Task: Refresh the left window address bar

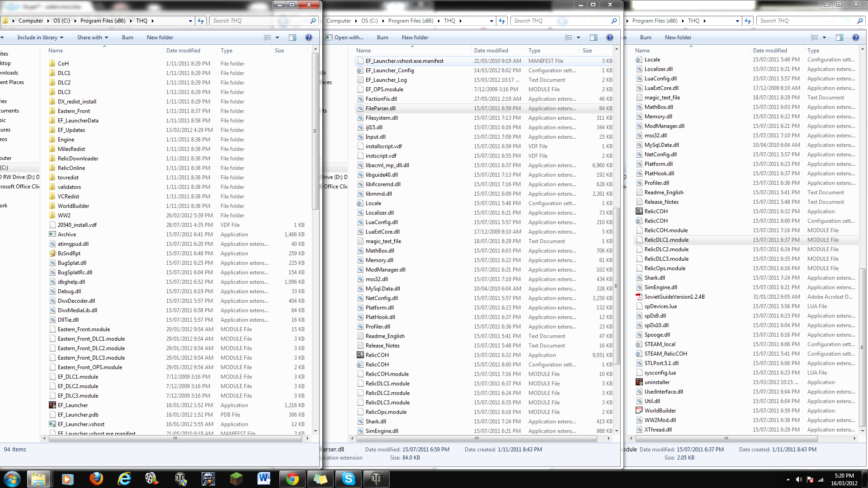Action: [x=201, y=21]
